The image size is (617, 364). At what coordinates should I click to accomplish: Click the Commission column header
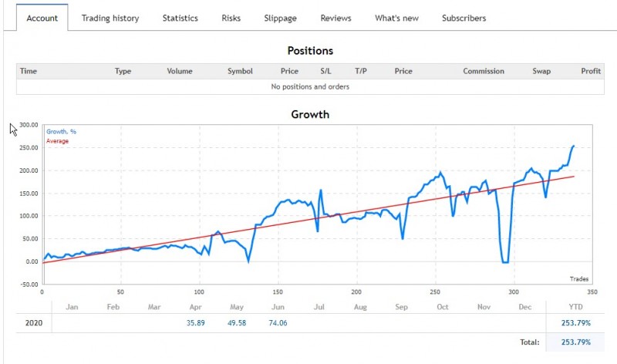coord(484,71)
